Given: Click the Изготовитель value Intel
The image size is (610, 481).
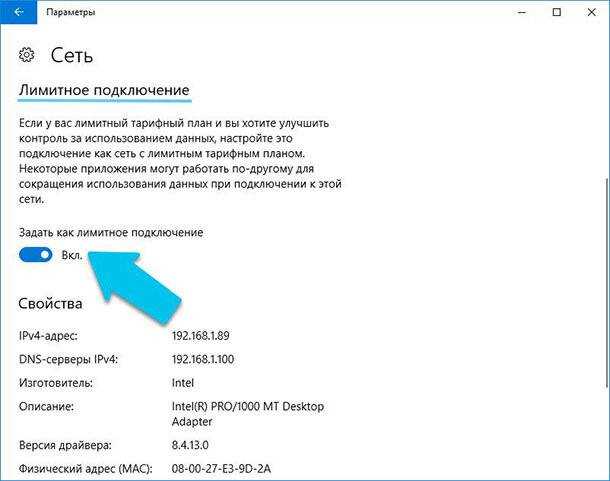Looking at the screenshot, I should (x=183, y=383).
